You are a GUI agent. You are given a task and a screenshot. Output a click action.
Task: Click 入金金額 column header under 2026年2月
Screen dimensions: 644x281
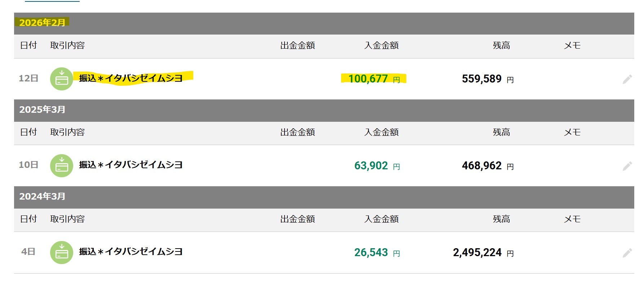click(x=381, y=45)
